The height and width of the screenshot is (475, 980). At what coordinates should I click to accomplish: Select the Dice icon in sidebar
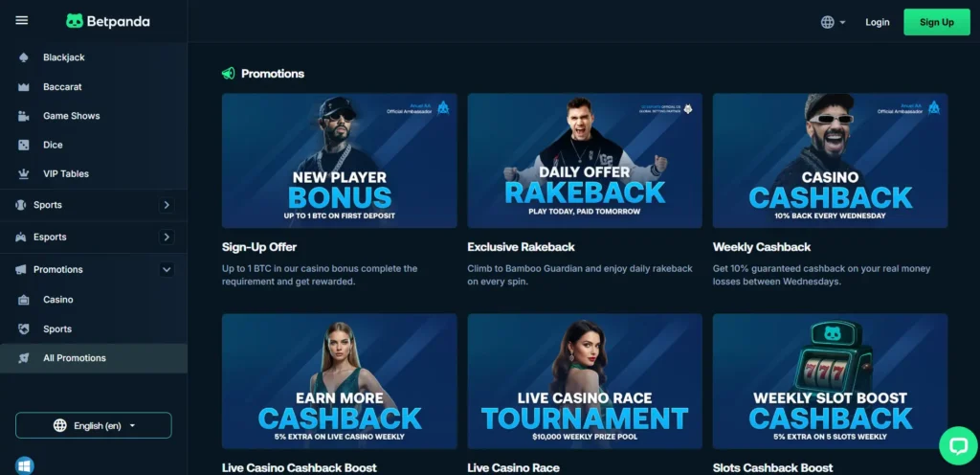point(24,145)
